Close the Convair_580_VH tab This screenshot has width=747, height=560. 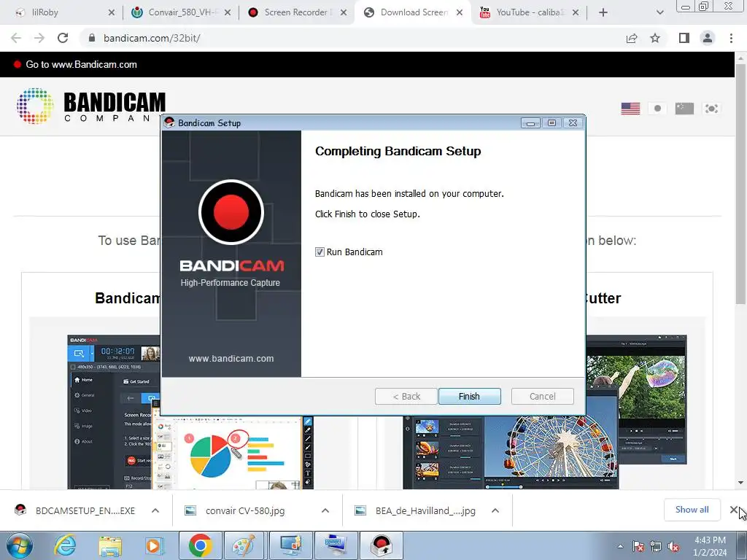click(x=228, y=12)
